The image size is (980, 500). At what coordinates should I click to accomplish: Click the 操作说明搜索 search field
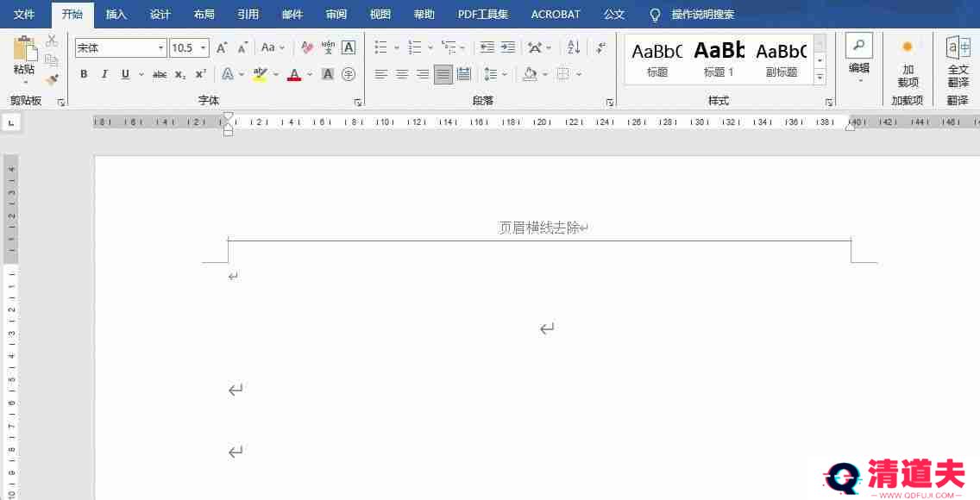pos(702,14)
